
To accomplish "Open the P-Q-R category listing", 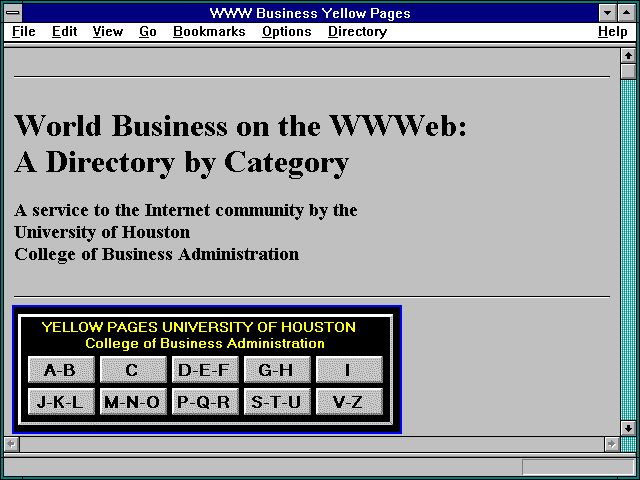I will coord(205,402).
